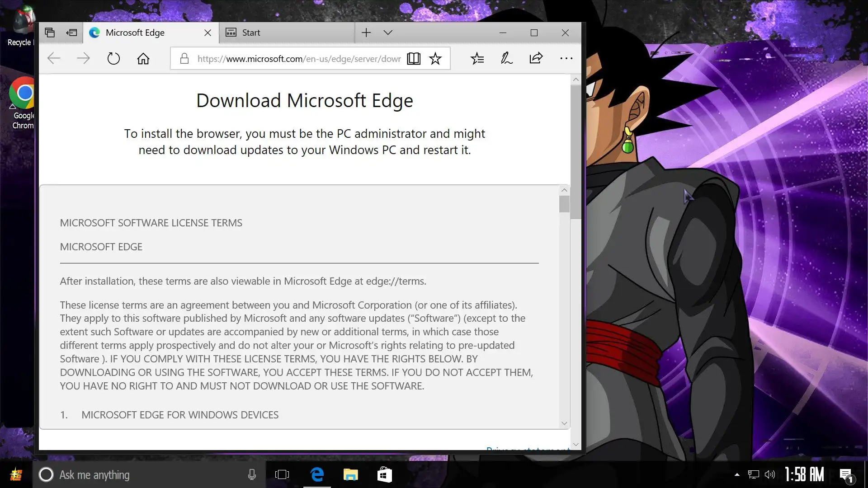Viewport: 868px width, 488px height.
Task: Click the Share this page icon
Action: pos(536,59)
